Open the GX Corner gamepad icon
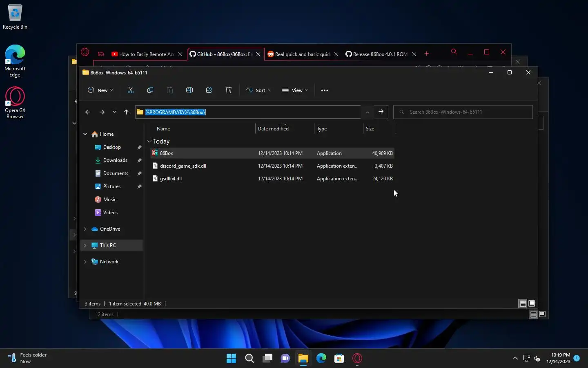 [101, 54]
